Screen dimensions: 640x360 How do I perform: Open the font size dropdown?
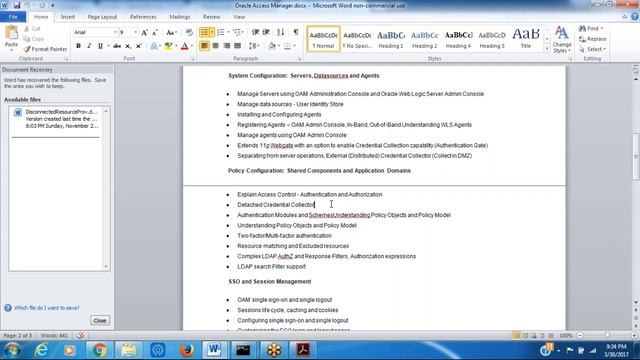[x=135, y=32]
